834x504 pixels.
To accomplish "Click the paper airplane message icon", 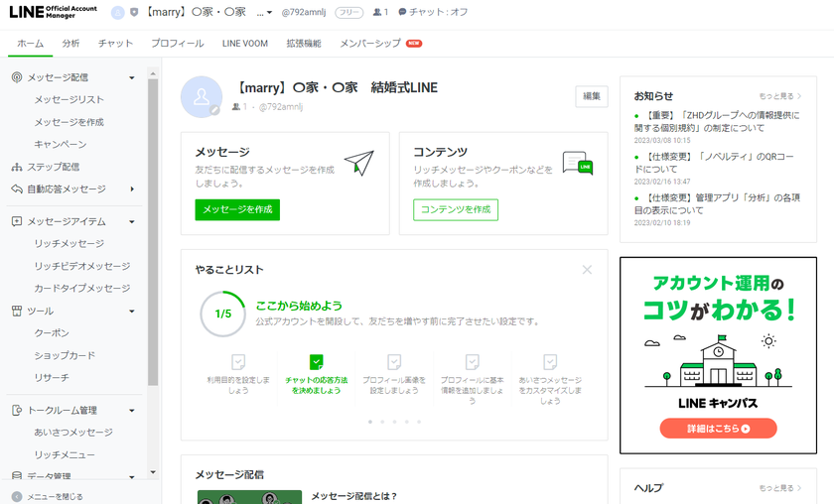I will 359,163.
